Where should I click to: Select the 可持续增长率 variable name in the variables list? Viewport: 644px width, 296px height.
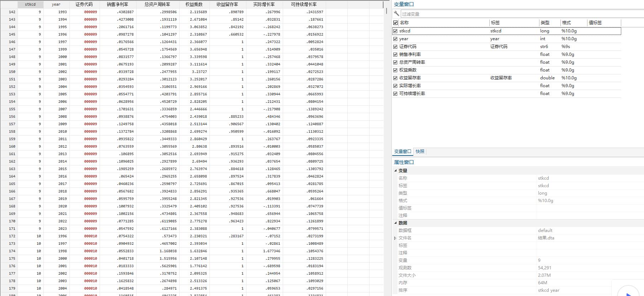coord(412,94)
